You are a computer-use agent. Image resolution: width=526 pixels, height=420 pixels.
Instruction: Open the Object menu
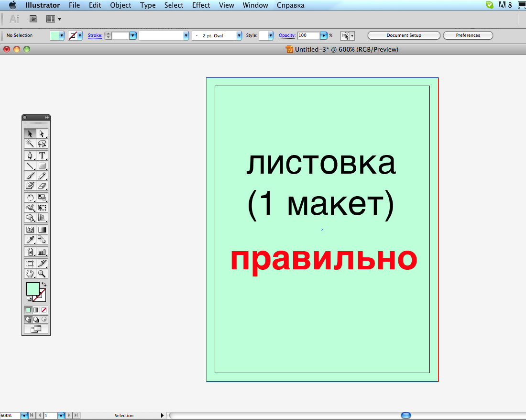click(121, 5)
